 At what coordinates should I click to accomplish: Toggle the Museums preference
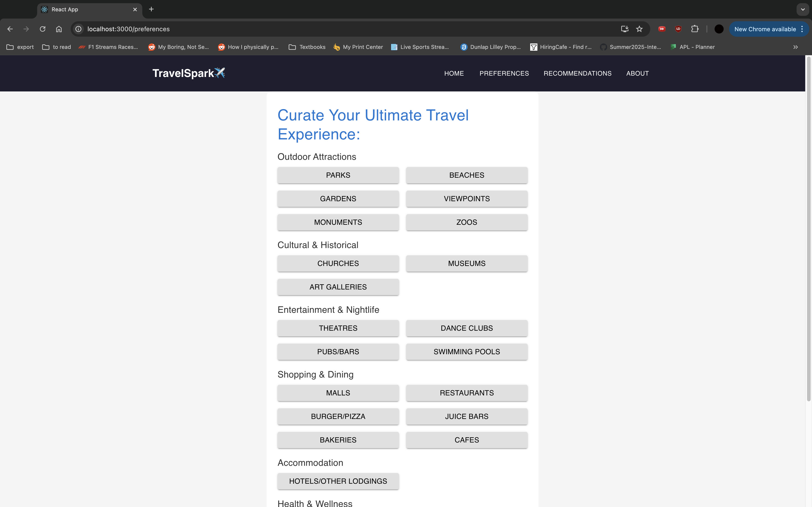point(466,263)
